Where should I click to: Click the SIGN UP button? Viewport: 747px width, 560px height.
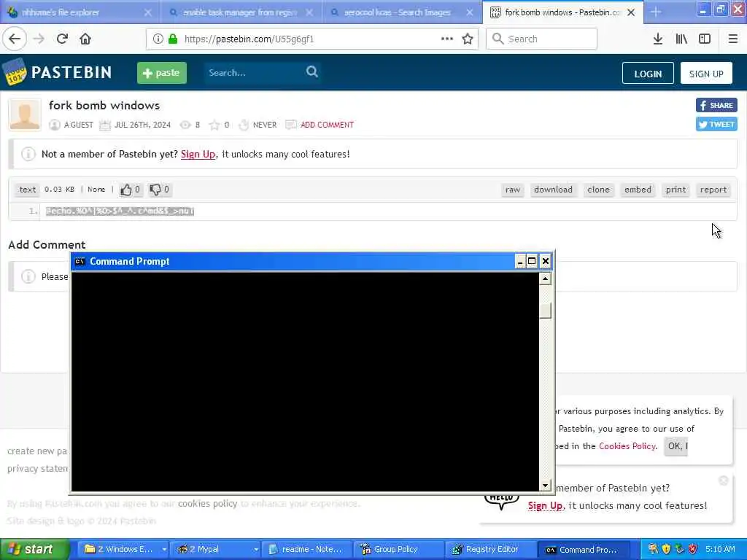(706, 74)
